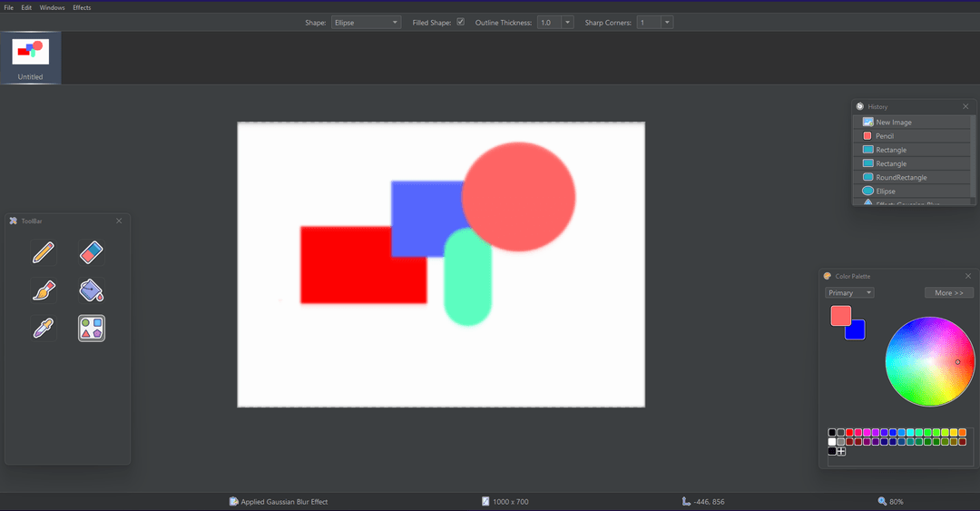The width and height of the screenshot is (980, 511).
Task: Pick a color on the color wheel
Action: 929,361
